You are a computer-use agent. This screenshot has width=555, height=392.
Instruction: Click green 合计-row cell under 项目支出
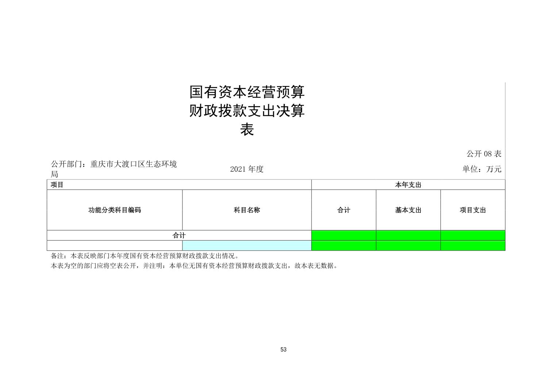[x=473, y=236]
